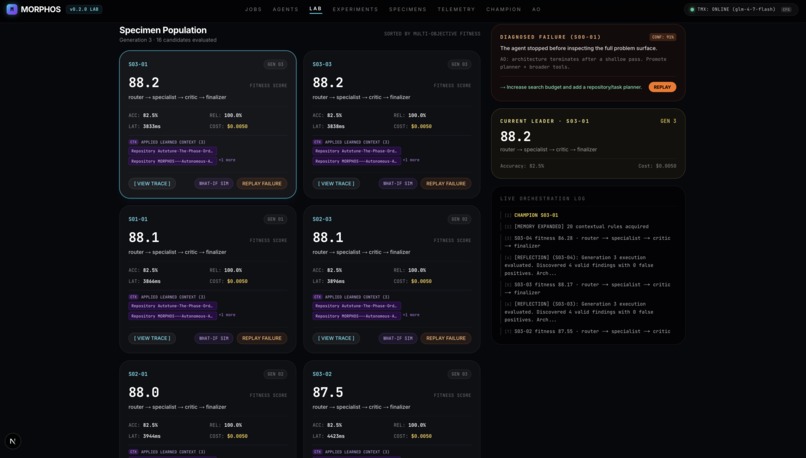Image resolution: width=806 pixels, height=458 pixels.
Task: Click MORPHOS repository tag in S02-03 card
Action: pyautogui.click(x=356, y=316)
